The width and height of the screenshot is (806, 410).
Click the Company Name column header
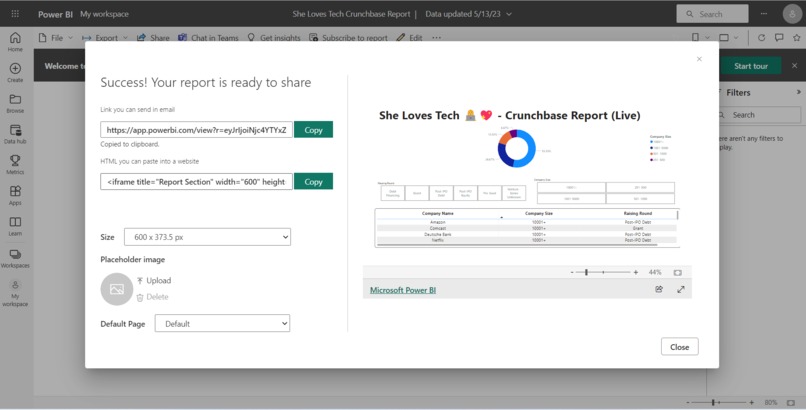click(437, 213)
